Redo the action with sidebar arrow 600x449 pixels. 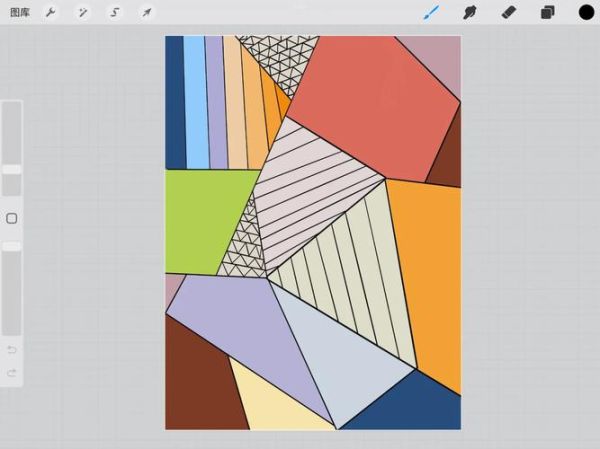12,373
